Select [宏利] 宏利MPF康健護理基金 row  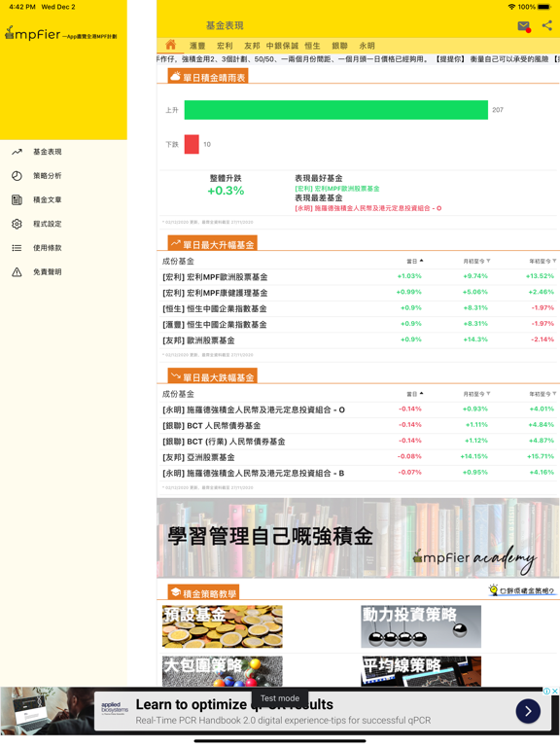pyautogui.click(x=359, y=293)
